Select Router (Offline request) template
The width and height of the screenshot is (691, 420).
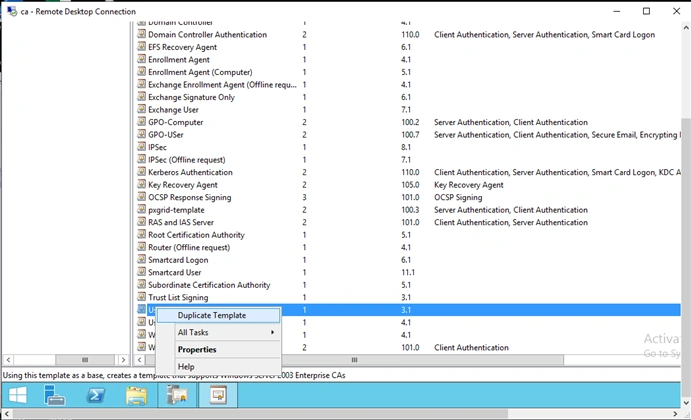click(189, 248)
